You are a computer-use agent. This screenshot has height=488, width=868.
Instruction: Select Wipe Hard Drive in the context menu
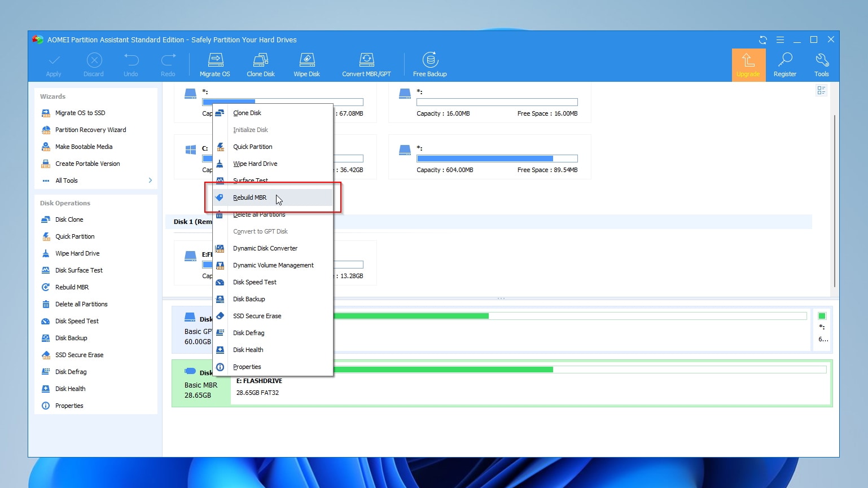coord(273,164)
